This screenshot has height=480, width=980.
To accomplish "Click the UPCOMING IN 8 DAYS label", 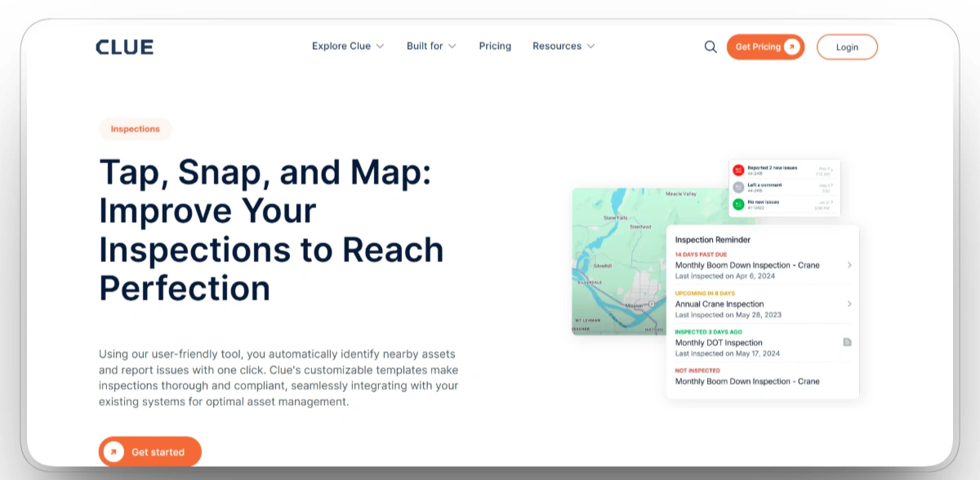I will 705,293.
